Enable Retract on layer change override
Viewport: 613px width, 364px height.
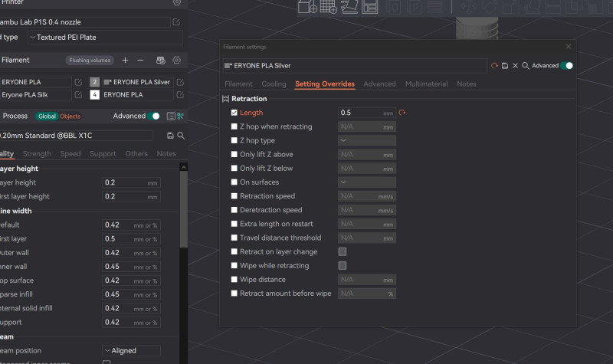[234, 252]
